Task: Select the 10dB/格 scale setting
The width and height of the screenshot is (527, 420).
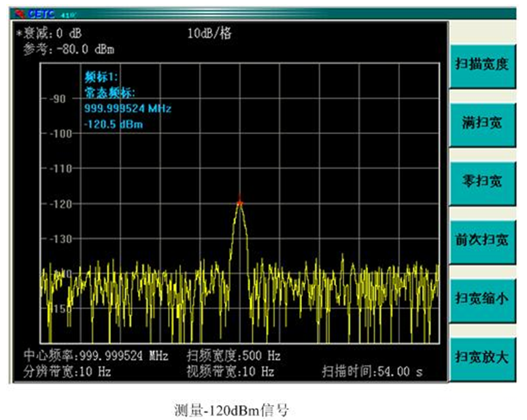Action: point(209,33)
